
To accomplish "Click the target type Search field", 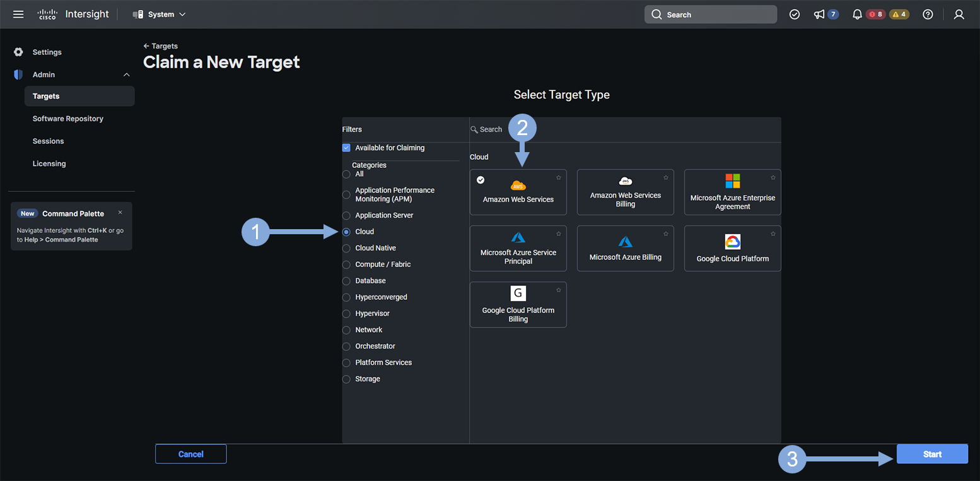I will [625, 129].
